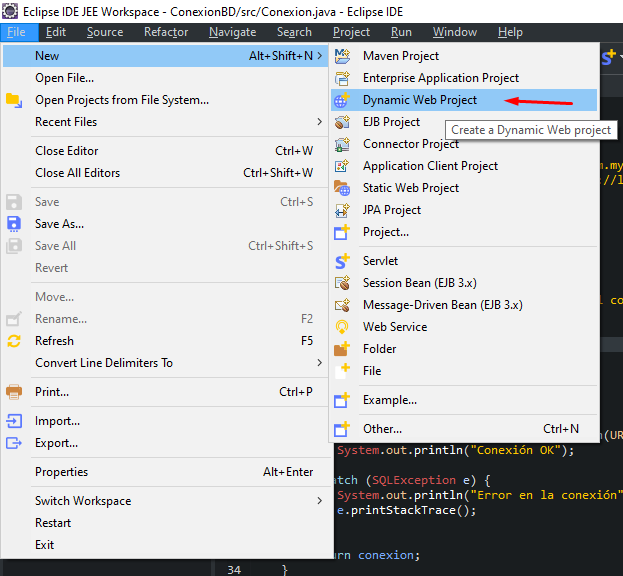Click the Servlet icon in submenu
Image resolution: width=623 pixels, height=576 pixels.
coord(343,261)
